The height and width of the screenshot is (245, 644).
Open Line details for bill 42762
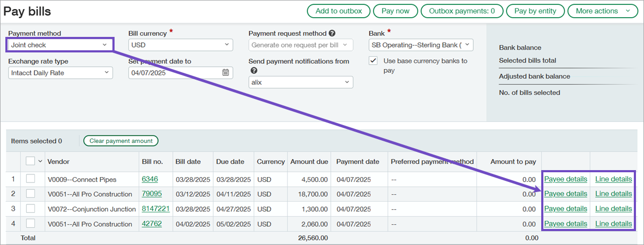[613, 224]
